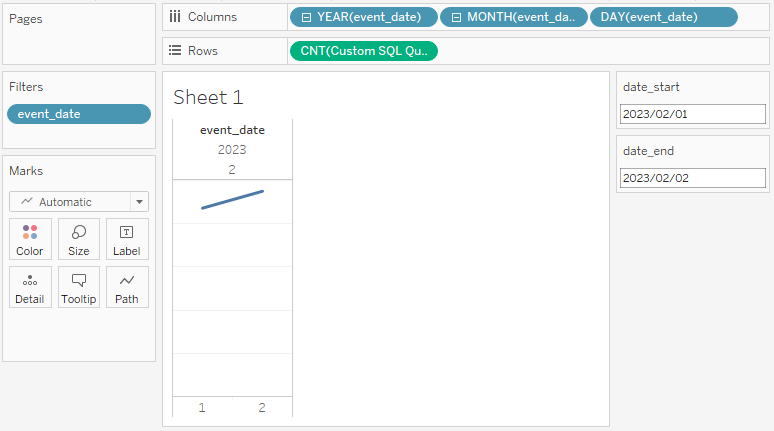This screenshot has width=774, height=431.
Task: Open the Tooltip marks card
Action: coord(78,287)
